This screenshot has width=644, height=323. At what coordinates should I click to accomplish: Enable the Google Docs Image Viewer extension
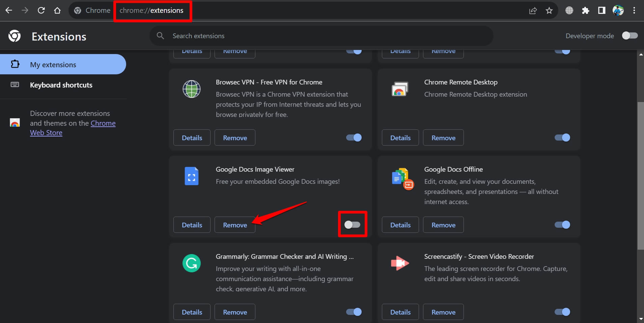(353, 224)
